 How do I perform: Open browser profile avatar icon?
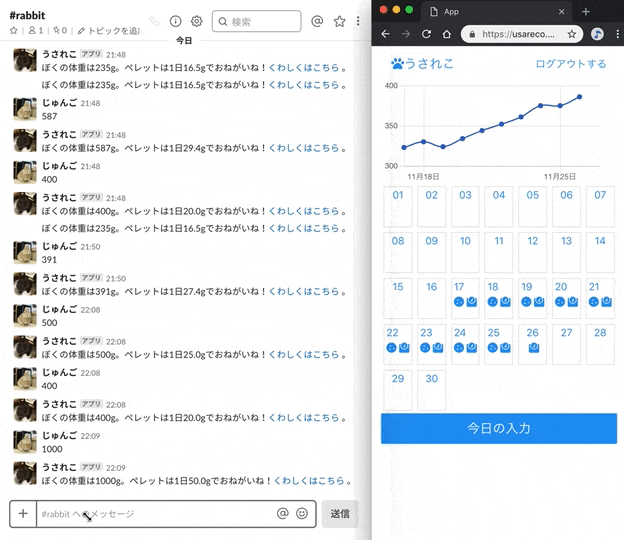click(x=597, y=34)
